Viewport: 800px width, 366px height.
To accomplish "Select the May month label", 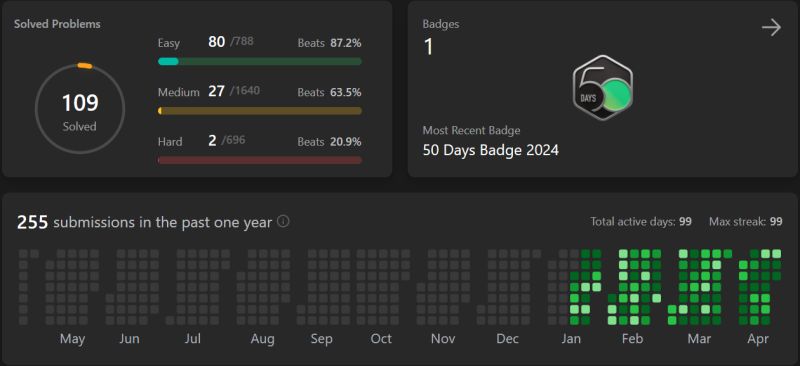I will tap(72, 339).
